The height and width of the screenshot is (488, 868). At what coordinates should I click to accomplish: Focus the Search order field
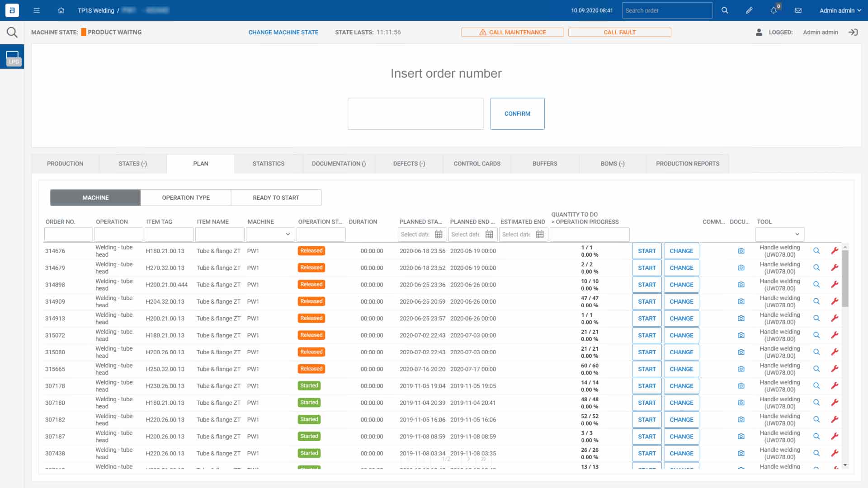pos(667,10)
